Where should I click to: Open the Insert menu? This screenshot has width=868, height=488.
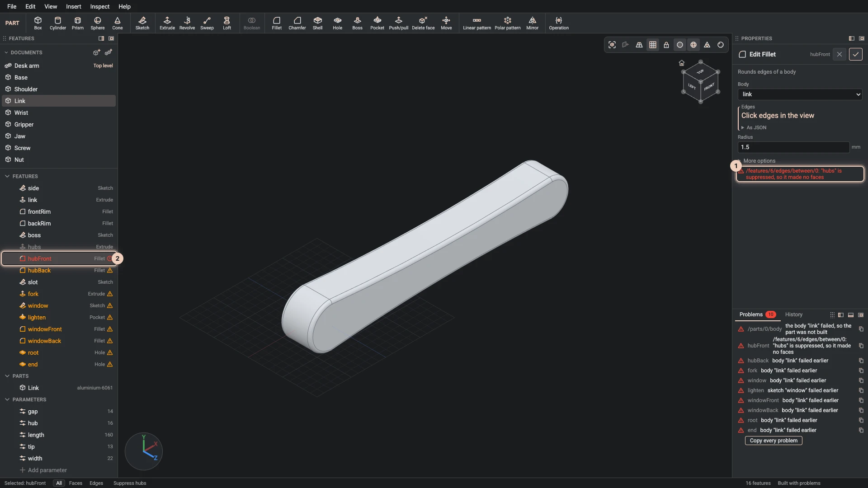click(x=74, y=6)
